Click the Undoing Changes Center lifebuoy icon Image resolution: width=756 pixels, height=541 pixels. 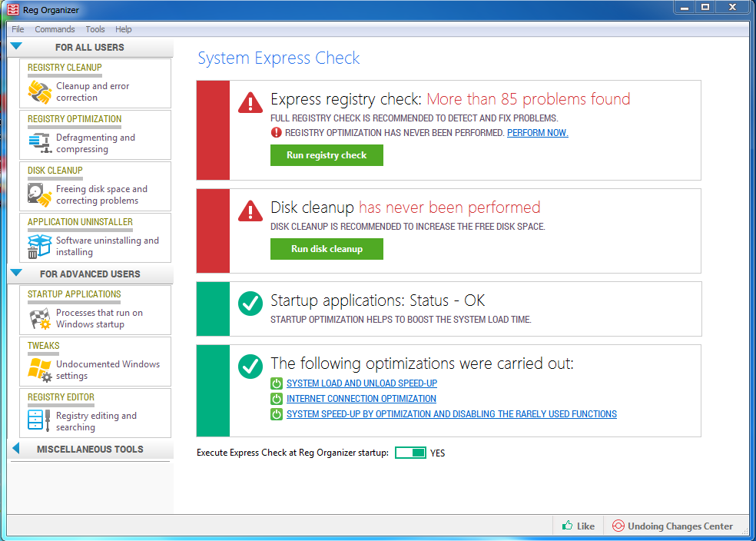point(618,526)
